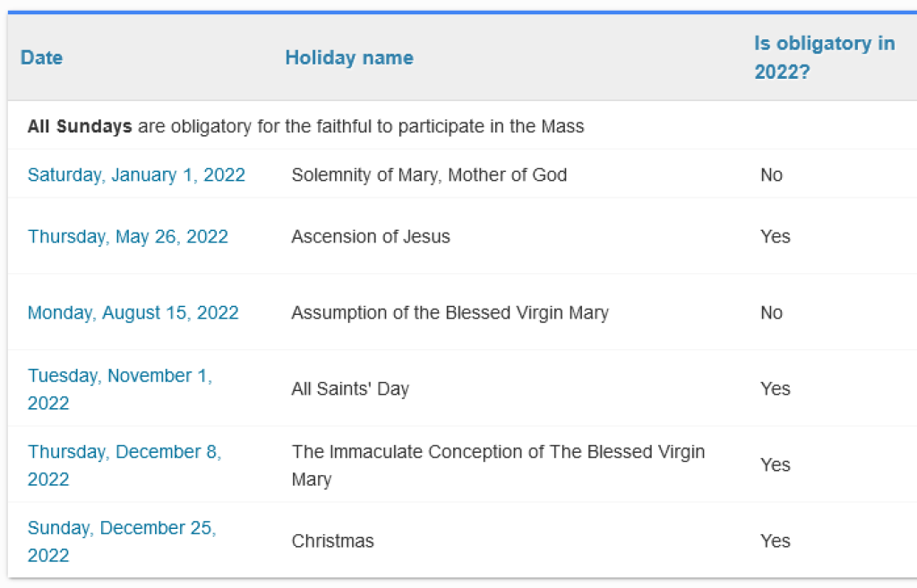Click the Solemnity of Mary, Mother of God text
The height and width of the screenshot is (588, 917).
click(x=429, y=175)
